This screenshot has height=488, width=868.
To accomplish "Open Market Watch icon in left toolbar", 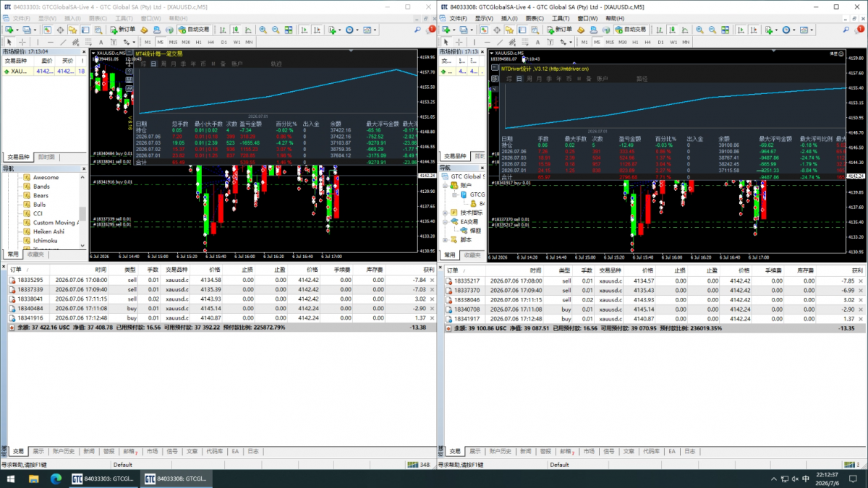I will coord(48,30).
